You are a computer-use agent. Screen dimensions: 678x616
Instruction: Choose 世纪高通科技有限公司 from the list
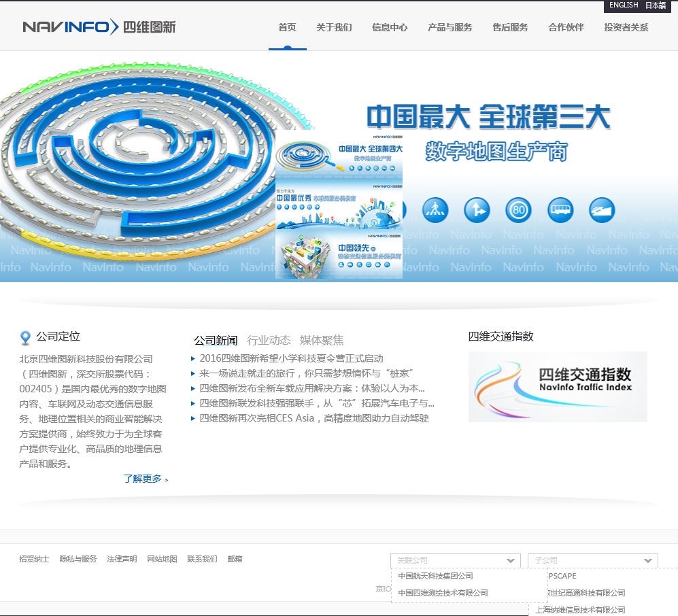(x=587, y=593)
